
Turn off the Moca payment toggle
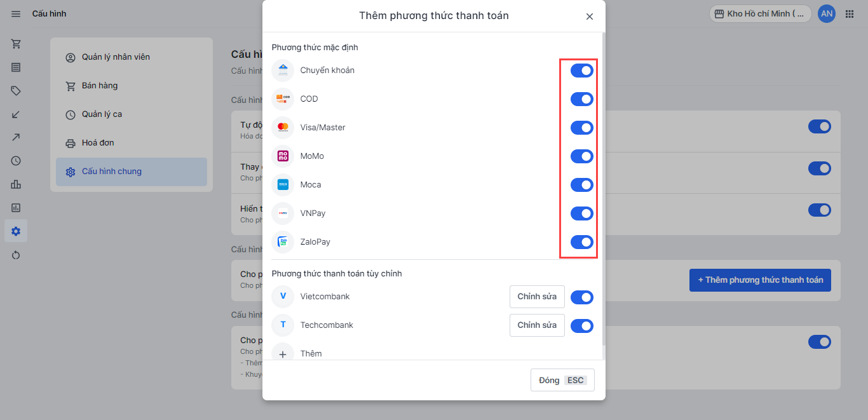coord(581,185)
